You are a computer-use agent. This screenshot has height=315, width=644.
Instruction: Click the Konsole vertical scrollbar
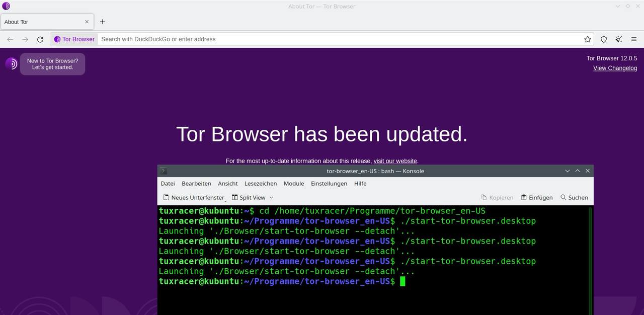(591, 260)
